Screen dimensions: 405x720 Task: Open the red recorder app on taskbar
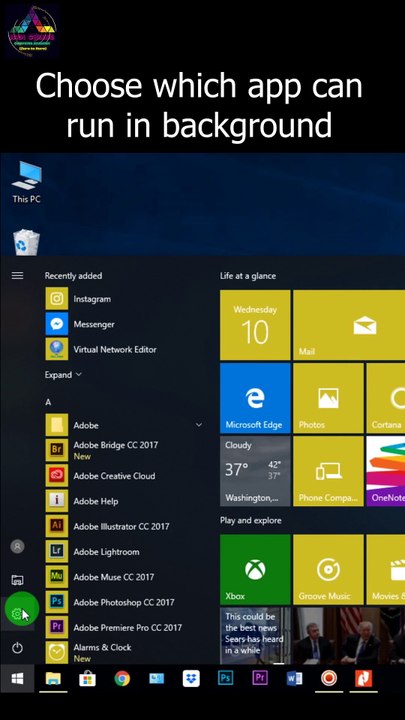(x=329, y=678)
